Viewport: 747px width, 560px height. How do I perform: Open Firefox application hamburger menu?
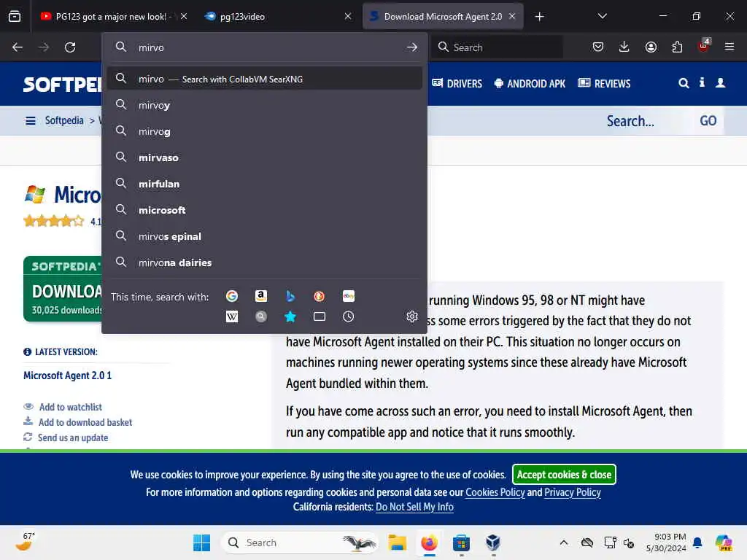coord(729,47)
